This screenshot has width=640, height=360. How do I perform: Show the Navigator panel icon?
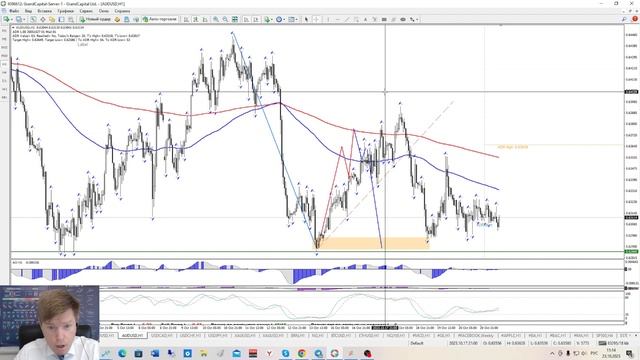(52, 19)
